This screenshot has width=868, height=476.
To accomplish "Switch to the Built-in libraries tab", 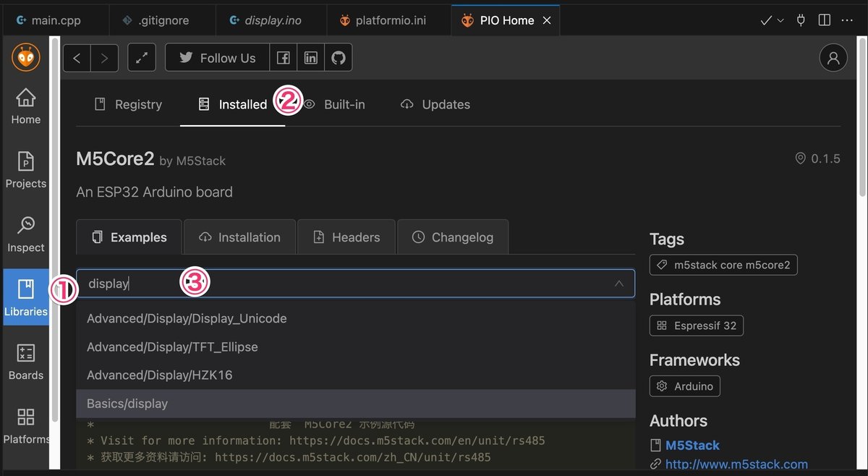I will (x=333, y=104).
